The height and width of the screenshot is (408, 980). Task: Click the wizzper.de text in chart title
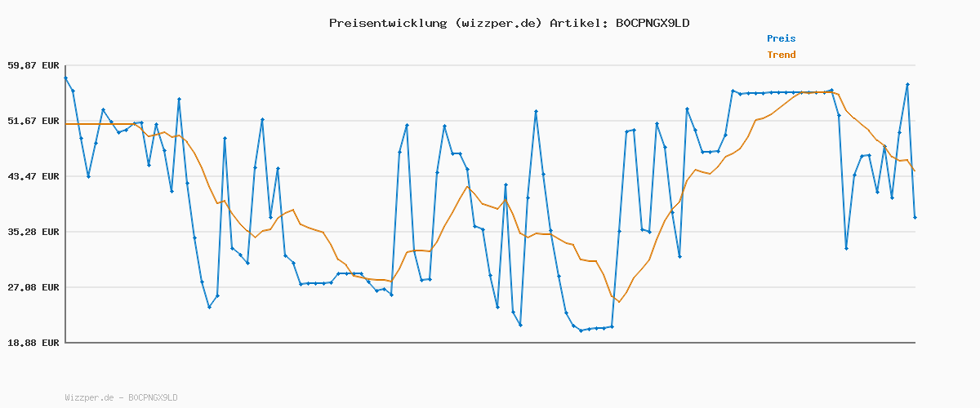click(x=498, y=23)
